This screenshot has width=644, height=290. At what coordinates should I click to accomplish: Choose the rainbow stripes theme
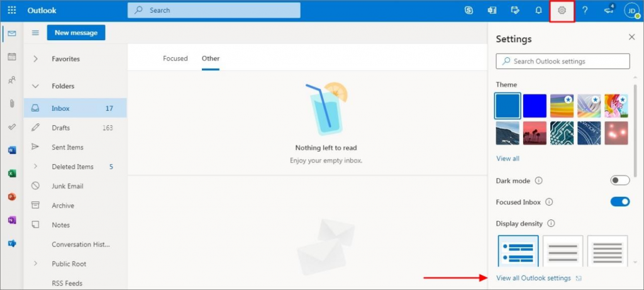coord(562,106)
